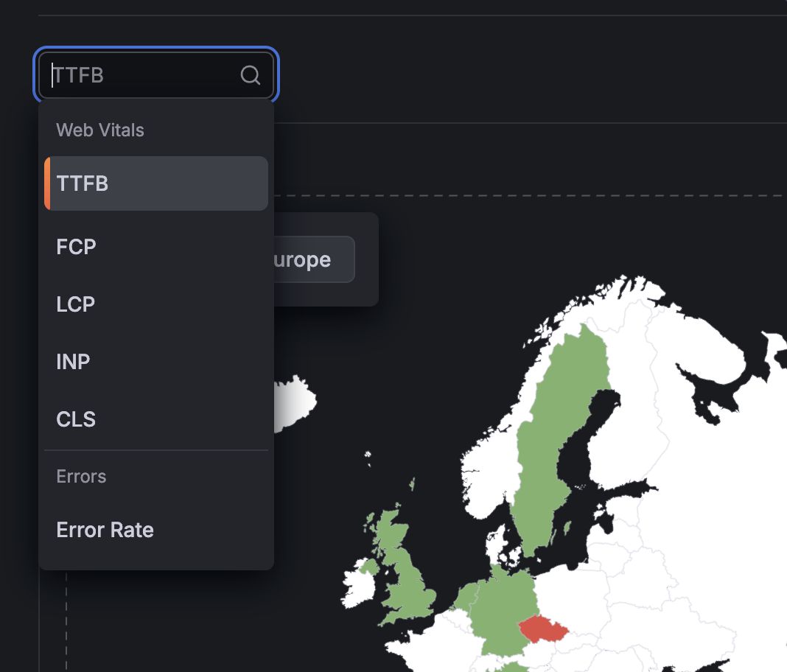This screenshot has width=787, height=672.
Task: Select the LCP metric
Action: click(75, 304)
